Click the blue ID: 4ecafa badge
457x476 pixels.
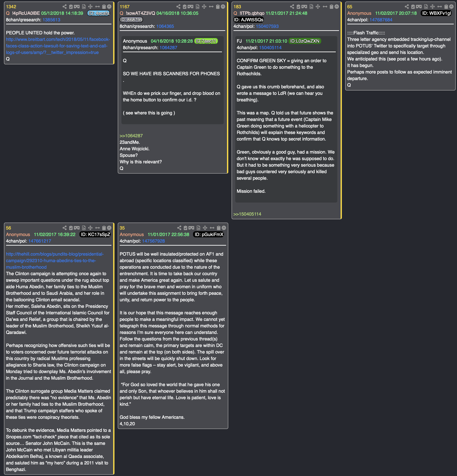click(99, 13)
